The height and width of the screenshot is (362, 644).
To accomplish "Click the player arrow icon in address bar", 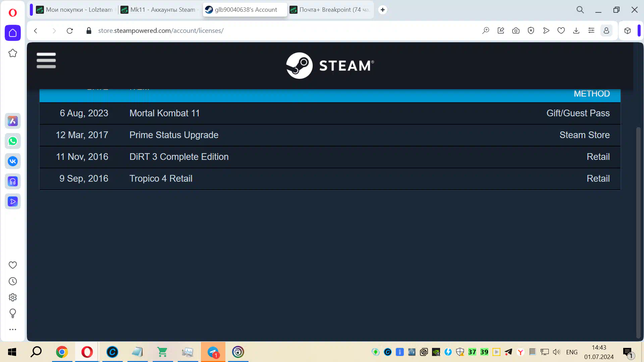I will (x=546, y=31).
